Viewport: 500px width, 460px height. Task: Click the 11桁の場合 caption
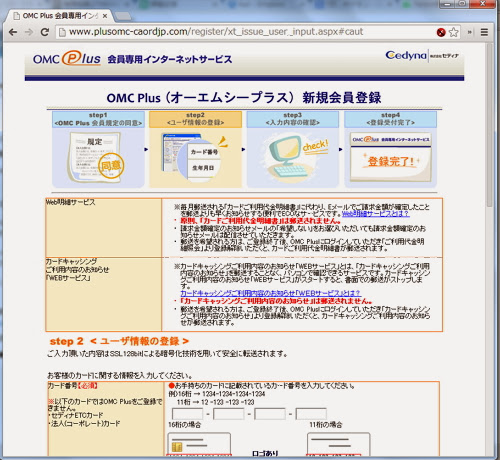click(326, 425)
